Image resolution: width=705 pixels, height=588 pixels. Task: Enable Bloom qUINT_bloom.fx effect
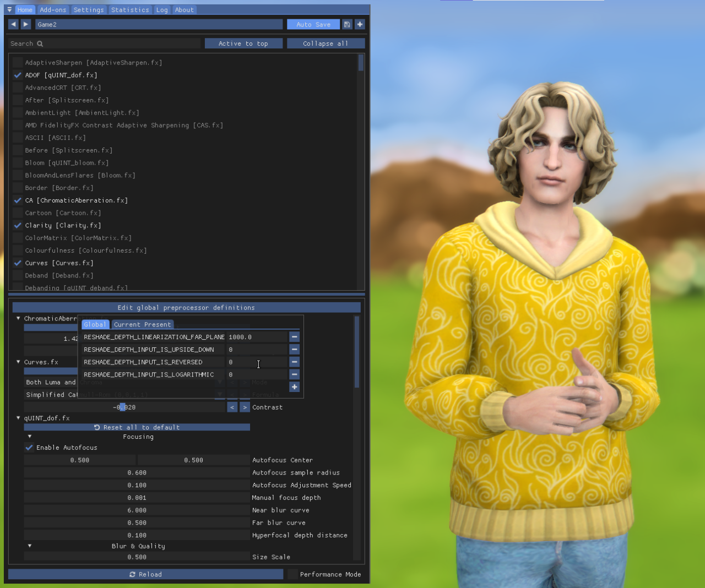point(18,162)
